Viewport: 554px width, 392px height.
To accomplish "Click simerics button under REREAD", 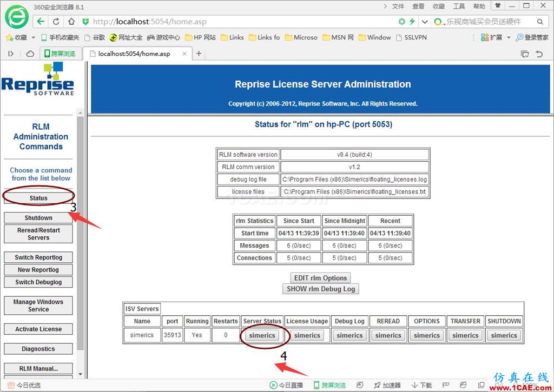I will point(388,335).
